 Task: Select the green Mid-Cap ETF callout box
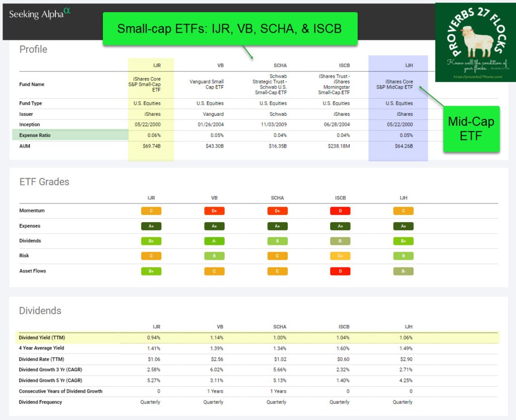(x=471, y=129)
